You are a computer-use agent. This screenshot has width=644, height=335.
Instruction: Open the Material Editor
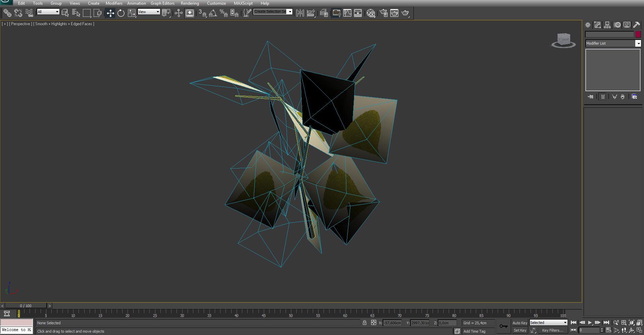[x=371, y=13]
